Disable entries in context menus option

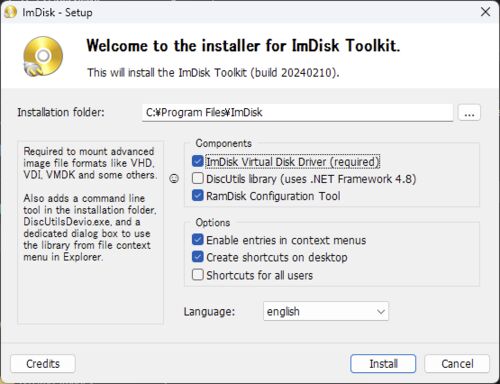[x=198, y=240]
